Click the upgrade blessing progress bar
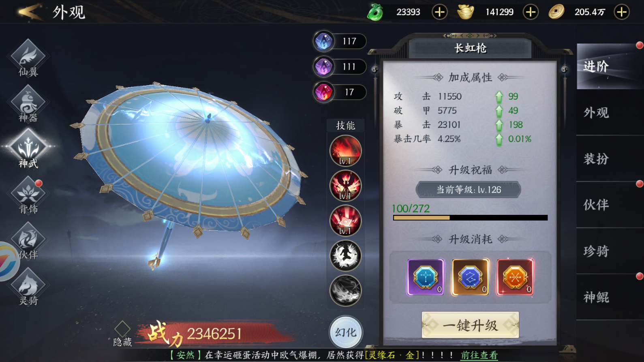The width and height of the screenshot is (644, 362). tap(470, 218)
